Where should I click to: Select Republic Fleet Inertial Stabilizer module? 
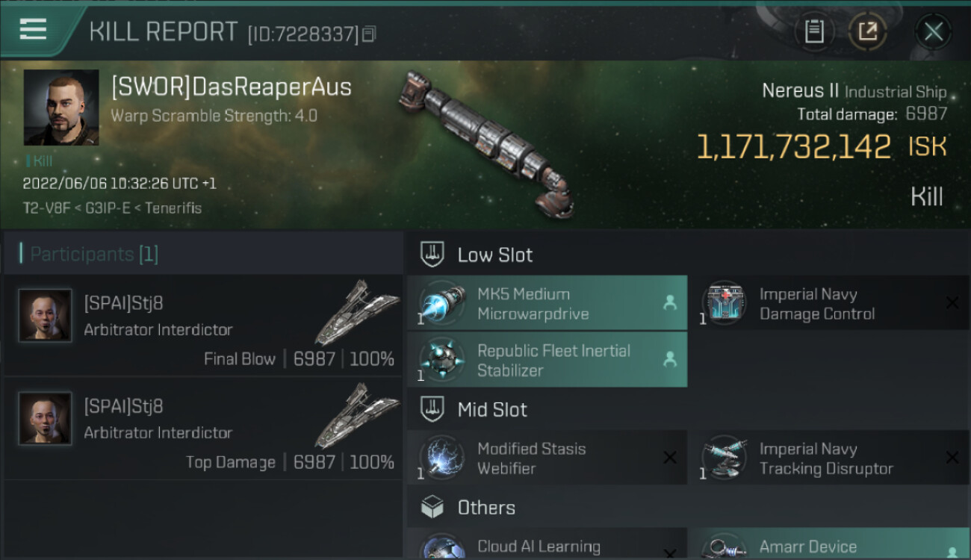click(x=547, y=360)
